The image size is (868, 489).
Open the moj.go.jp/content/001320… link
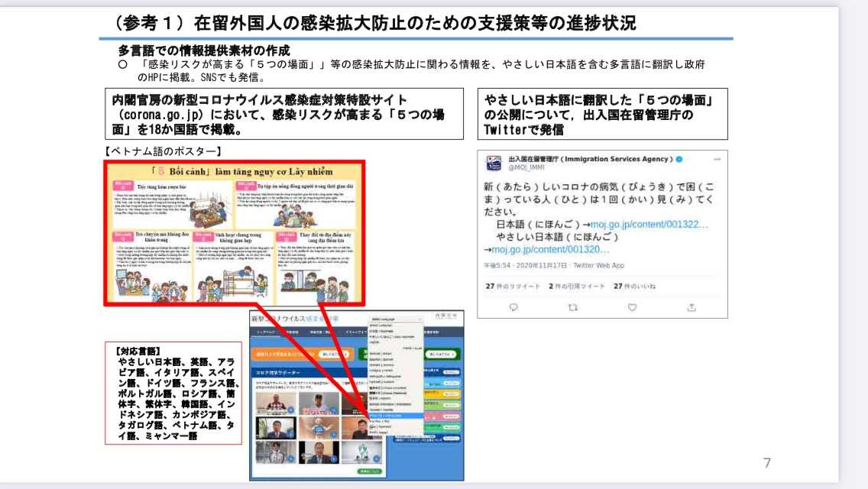point(550,250)
